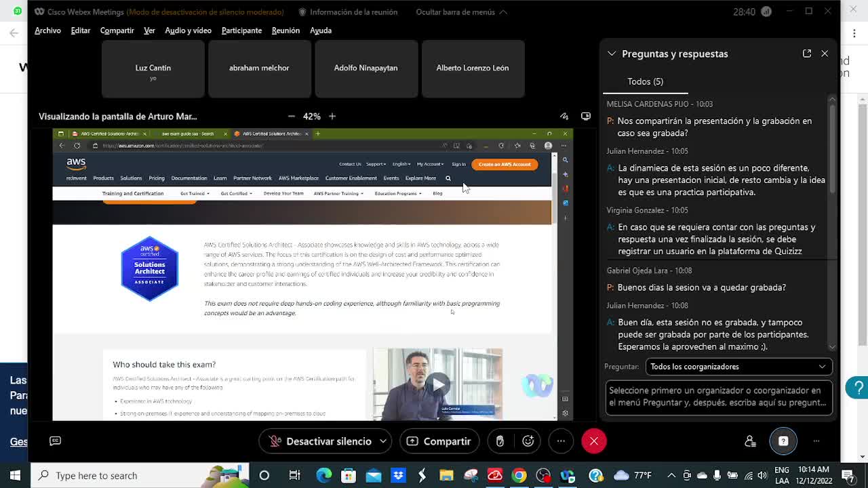Open the closed captions icon
Screen dimensions: 868x488
point(56,441)
